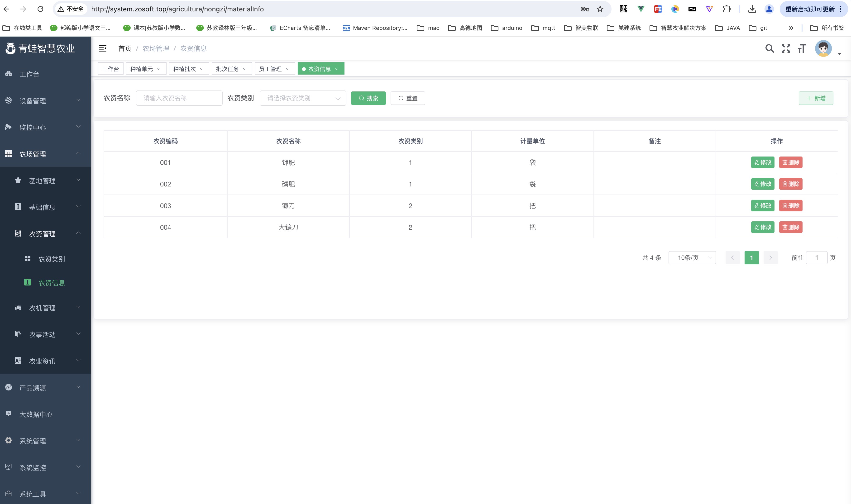
Task: Open the header search magnifier icon
Action: (x=770, y=48)
